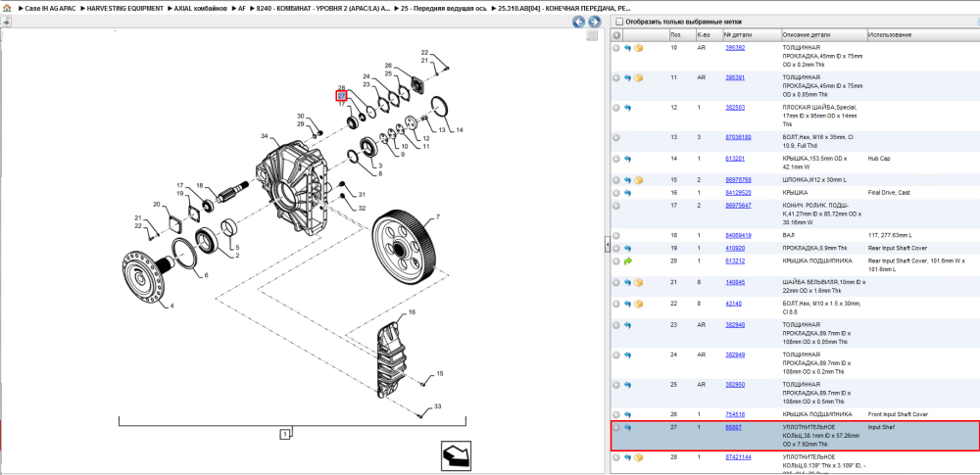Open the HARVESTING EQUIPMENT breadcrumb
This screenshot has width=980, height=475.
(x=125, y=9)
